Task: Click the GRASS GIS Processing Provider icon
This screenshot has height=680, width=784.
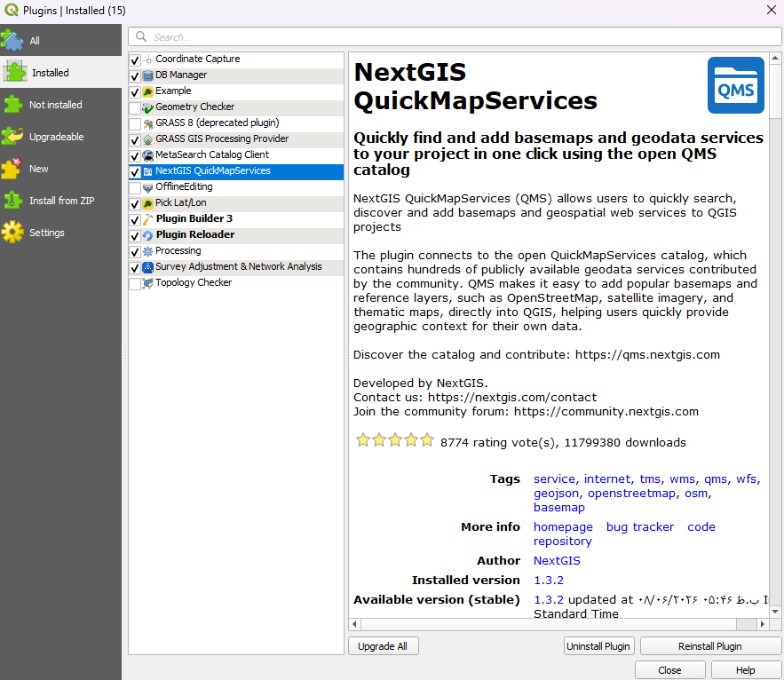Action: 148,140
